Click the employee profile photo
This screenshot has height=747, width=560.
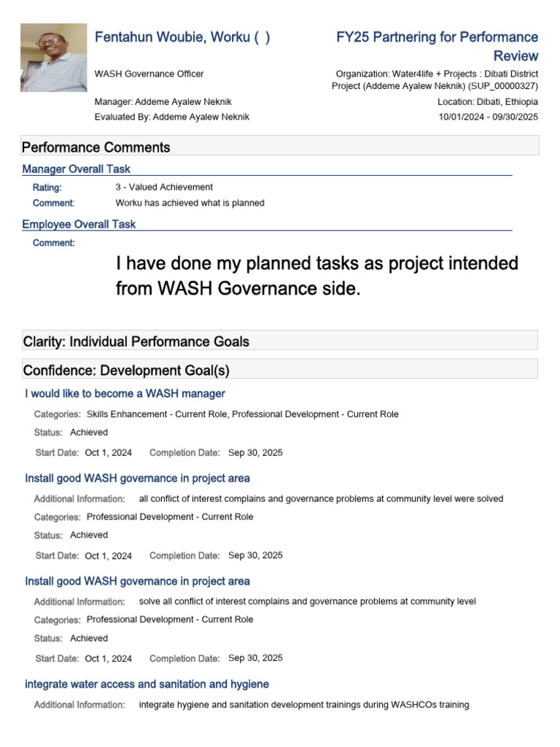point(53,58)
